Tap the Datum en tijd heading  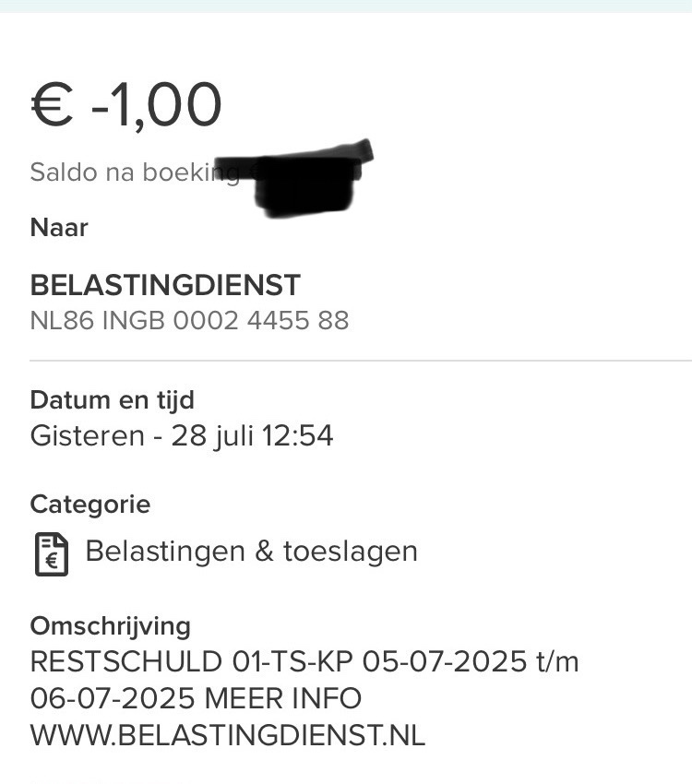pyautogui.click(x=112, y=400)
